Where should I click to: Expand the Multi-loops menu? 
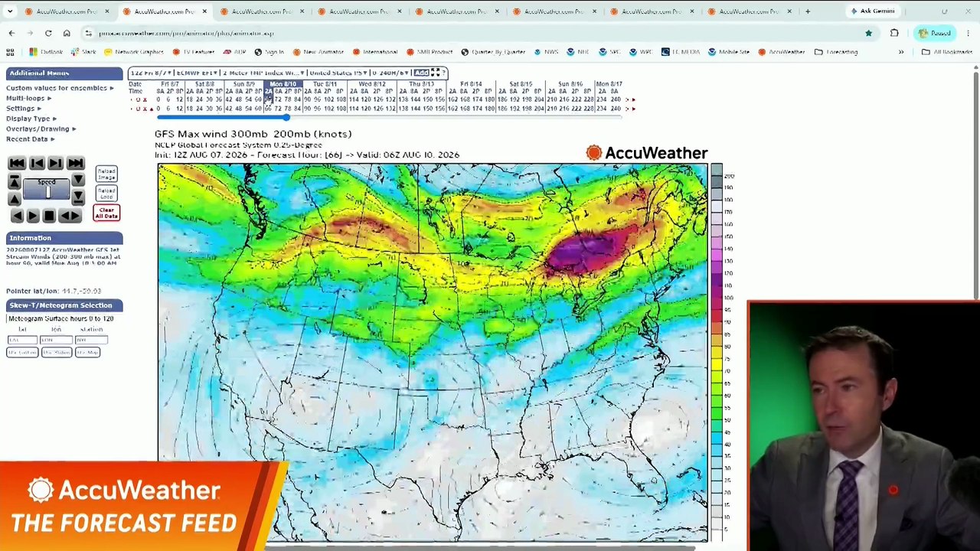(28, 98)
